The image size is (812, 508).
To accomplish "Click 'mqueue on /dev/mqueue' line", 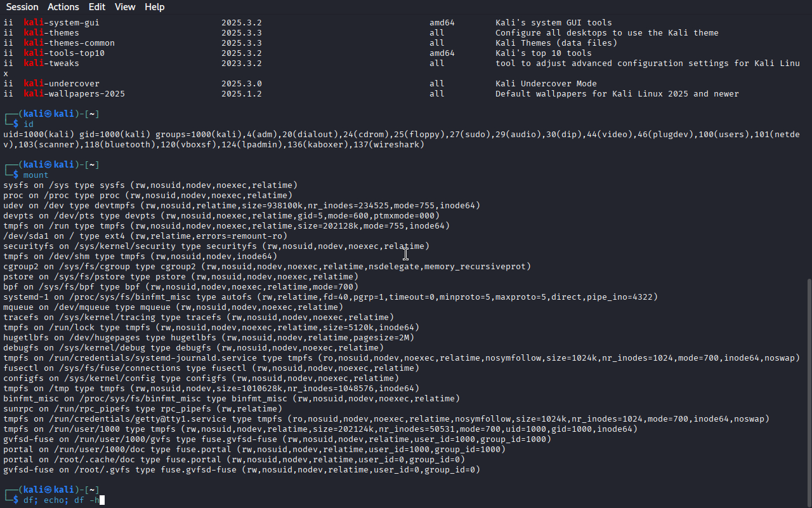I will pyautogui.click(x=173, y=307).
